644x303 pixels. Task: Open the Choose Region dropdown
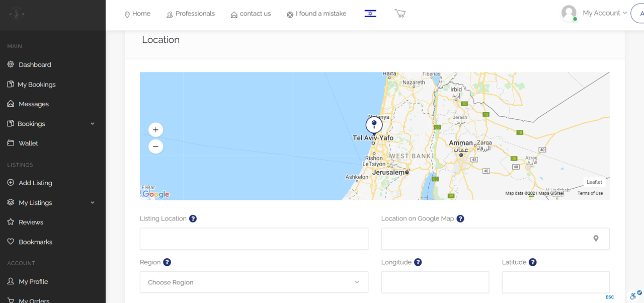(254, 282)
